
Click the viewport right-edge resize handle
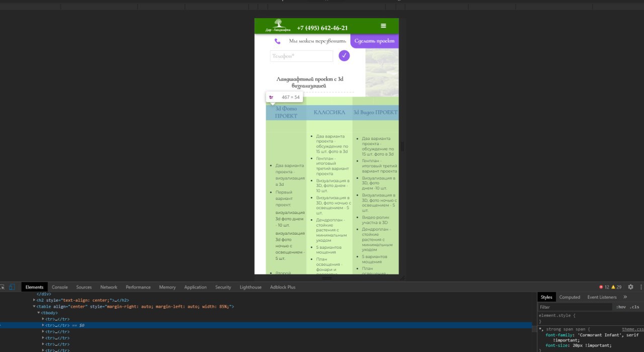tap(402, 146)
